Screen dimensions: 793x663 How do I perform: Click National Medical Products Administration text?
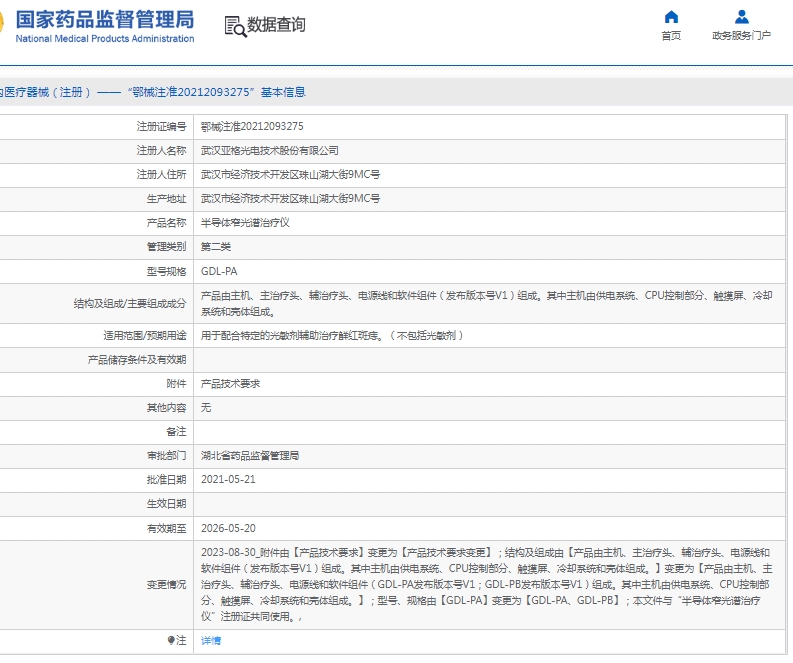pos(105,38)
